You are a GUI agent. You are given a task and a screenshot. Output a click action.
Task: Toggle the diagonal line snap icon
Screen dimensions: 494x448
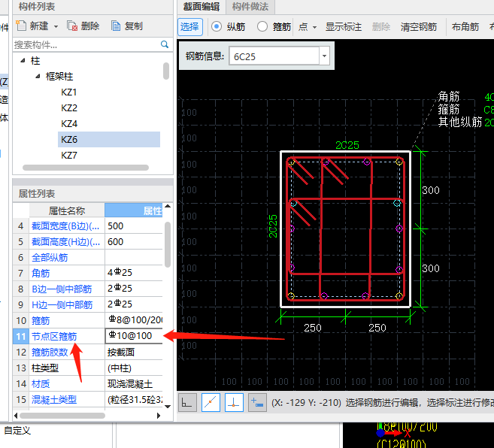pyautogui.click(x=211, y=402)
